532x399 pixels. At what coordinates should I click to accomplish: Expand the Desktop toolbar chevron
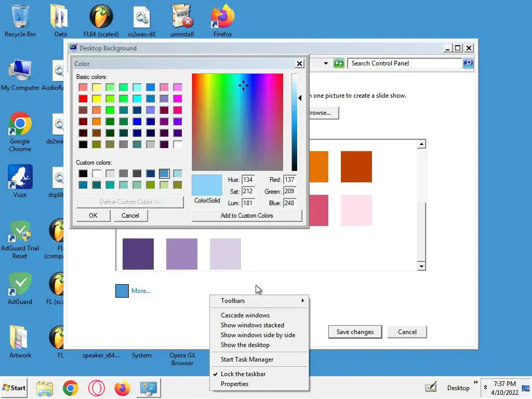coord(476,382)
